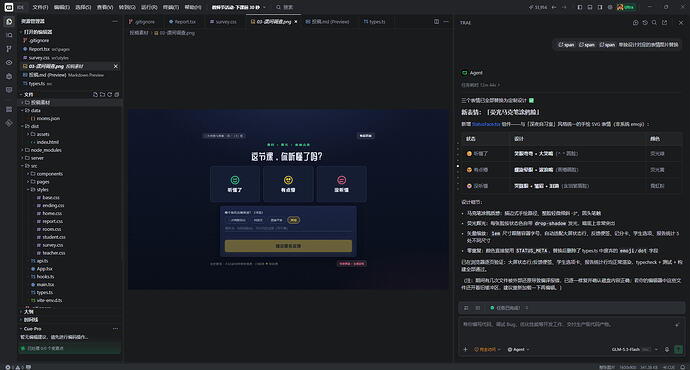This screenshot has height=370, width=690.
Task: Close the TRAE chat panel
Action: (681, 22)
